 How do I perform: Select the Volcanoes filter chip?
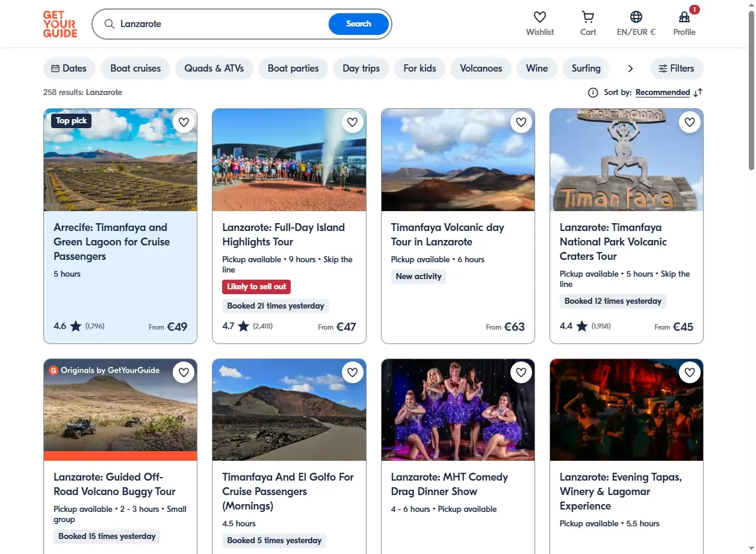pos(481,69)
